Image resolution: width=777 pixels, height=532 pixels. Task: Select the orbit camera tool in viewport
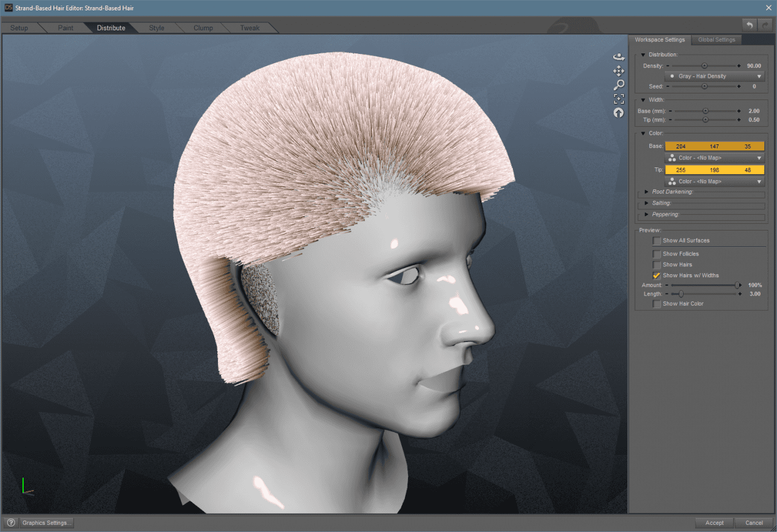[x=619, y=56]
